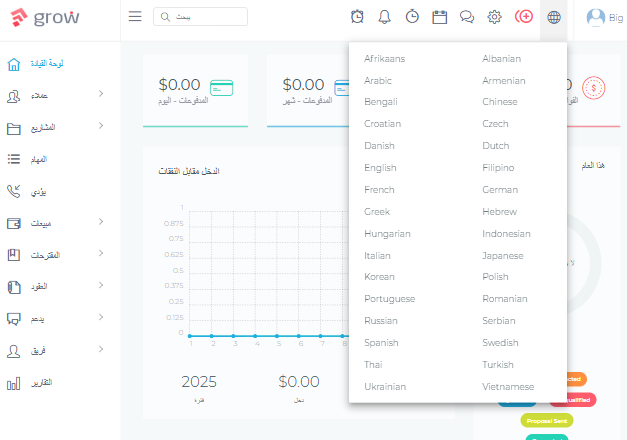The height and width of the screenshot is (440, 627).
Task: Click the stopwatch timer icon
Action: [x=412, y=17]
